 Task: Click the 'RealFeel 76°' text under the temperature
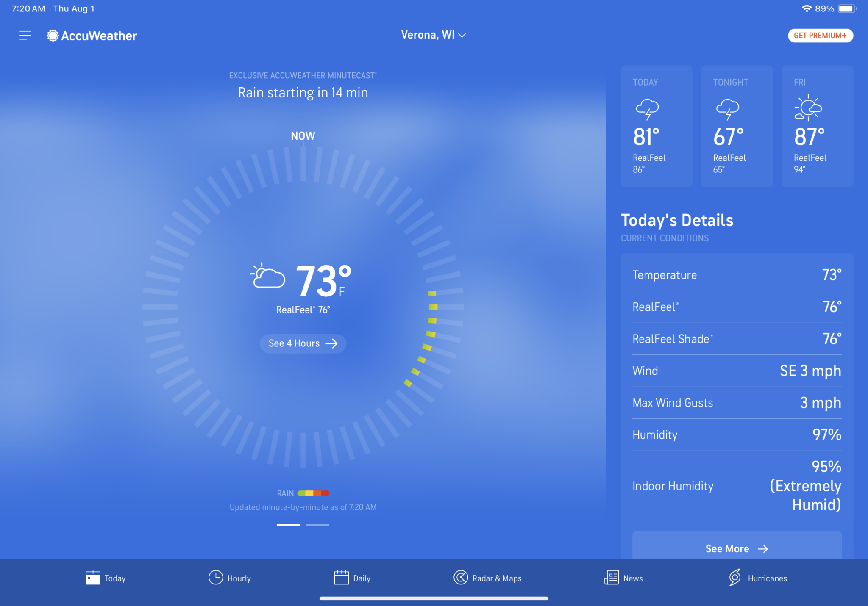tap(303, 310)
